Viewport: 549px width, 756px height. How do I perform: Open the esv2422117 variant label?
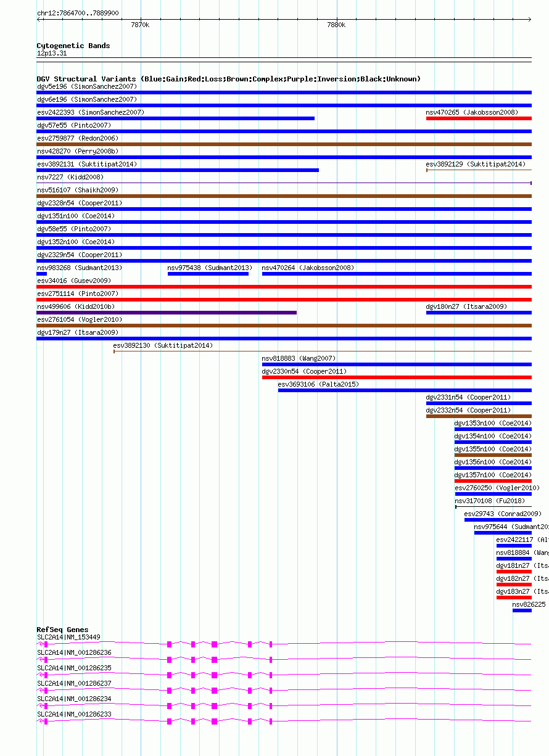522,540
